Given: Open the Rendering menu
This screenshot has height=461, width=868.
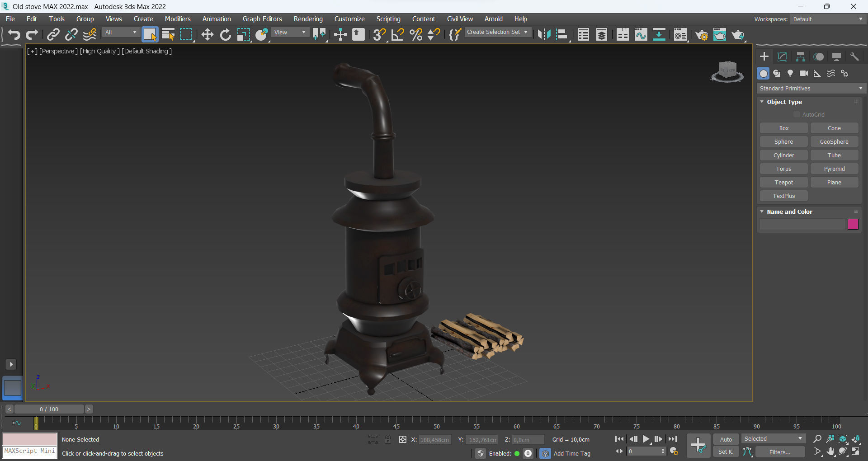Looking at the screenshot, I should coord(308,19).
